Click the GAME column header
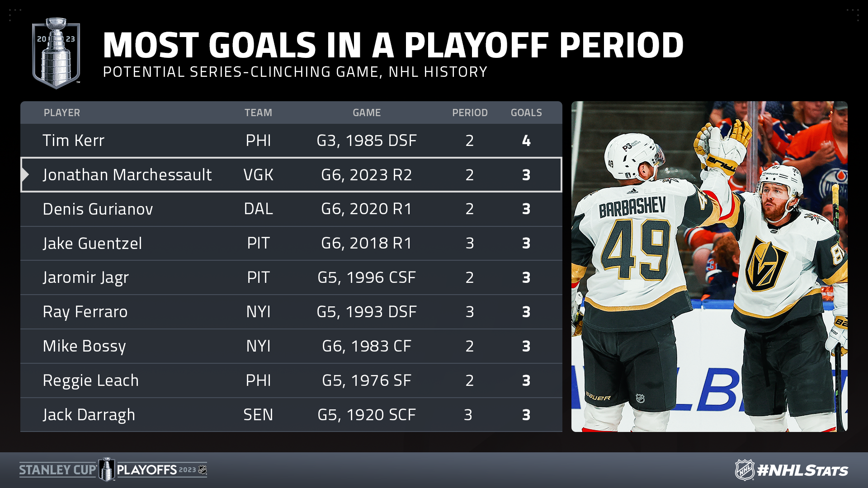Image resolution: width=868 pixels, height=488 pixels. (367, 113)
